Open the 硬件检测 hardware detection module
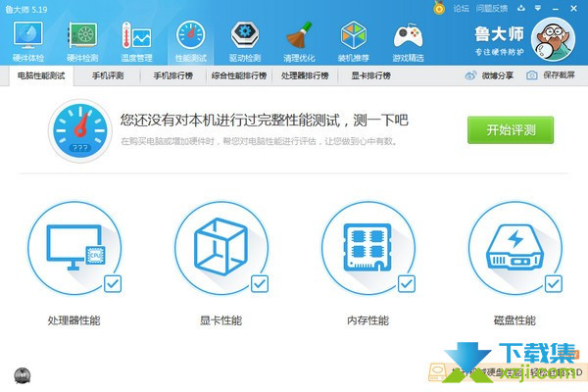Viewport: 588px width, 392px height. (82, 41)
